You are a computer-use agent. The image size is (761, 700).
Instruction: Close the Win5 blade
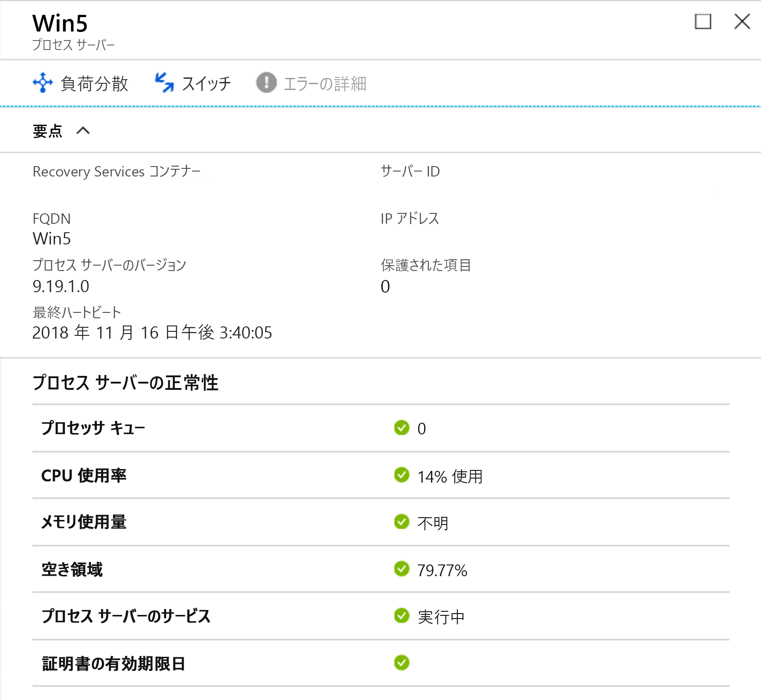point(742,21)
